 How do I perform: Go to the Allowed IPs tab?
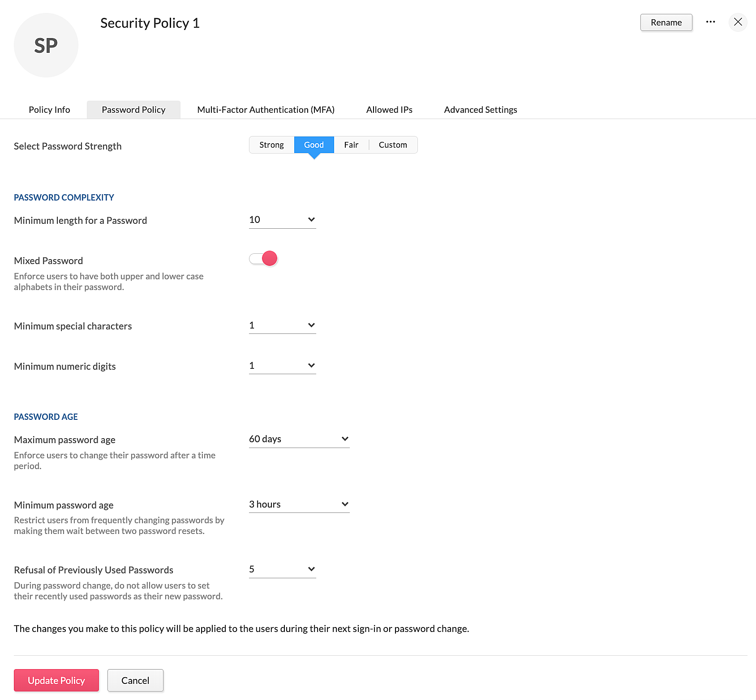pos(389,110)
